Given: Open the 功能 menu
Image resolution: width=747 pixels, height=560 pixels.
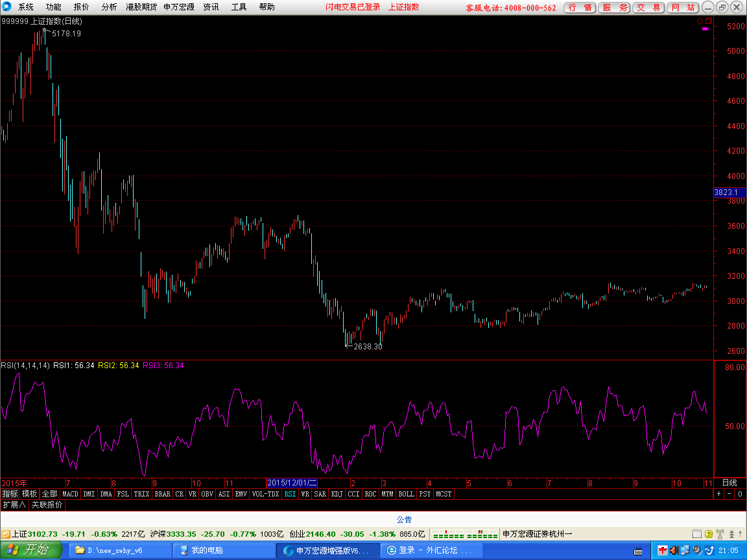Looking at the screenshot, I should pyautogui.click(x=53, y=7).
